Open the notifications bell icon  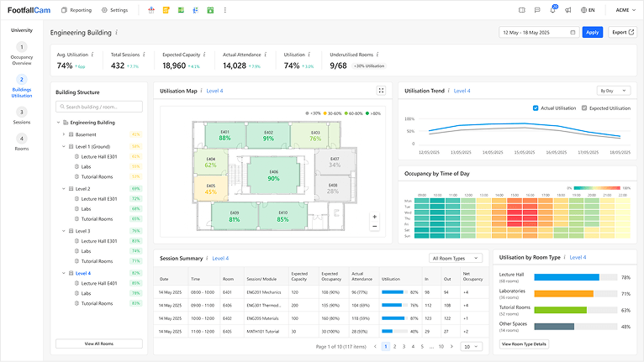point(553,10)
